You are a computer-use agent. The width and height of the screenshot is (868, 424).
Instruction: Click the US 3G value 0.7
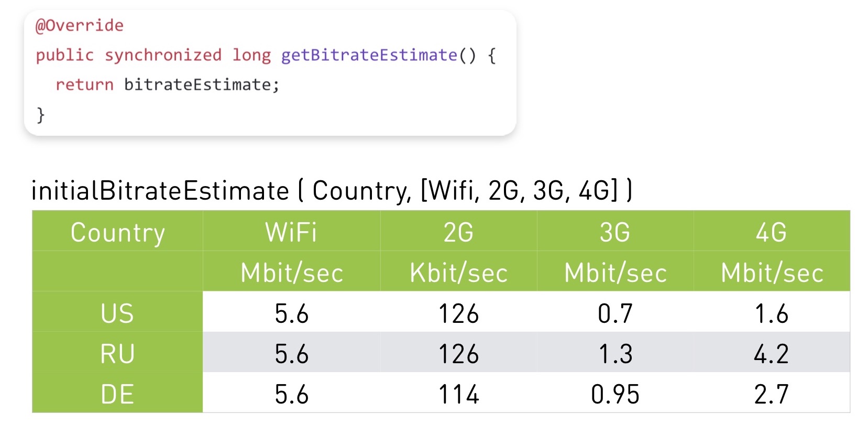[615, 313]
